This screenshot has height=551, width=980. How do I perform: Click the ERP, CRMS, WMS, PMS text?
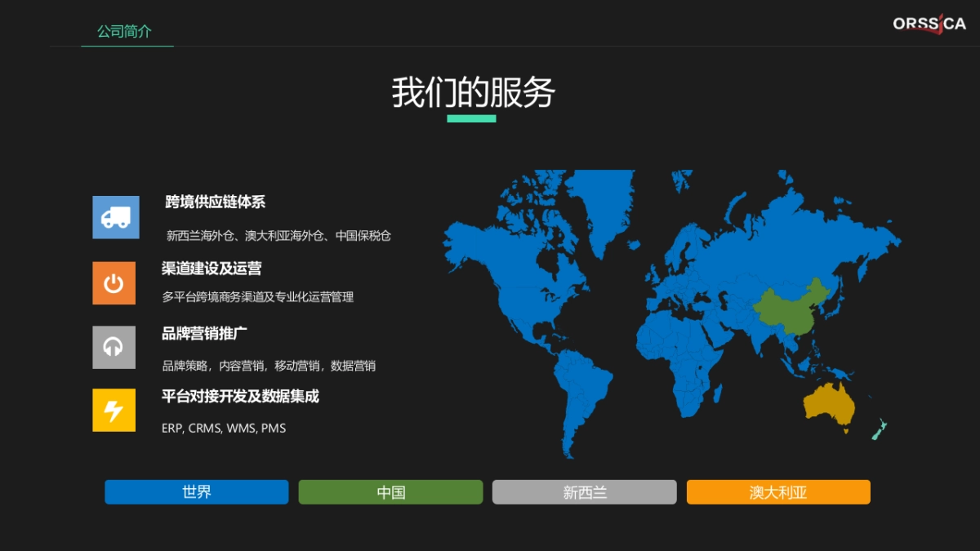[x=224, y=428]
